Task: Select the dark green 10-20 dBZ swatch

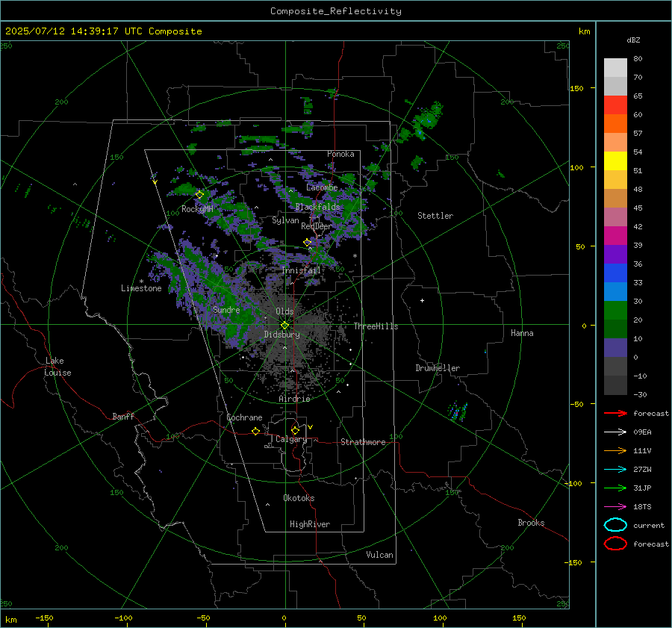Action: [615, 329]
